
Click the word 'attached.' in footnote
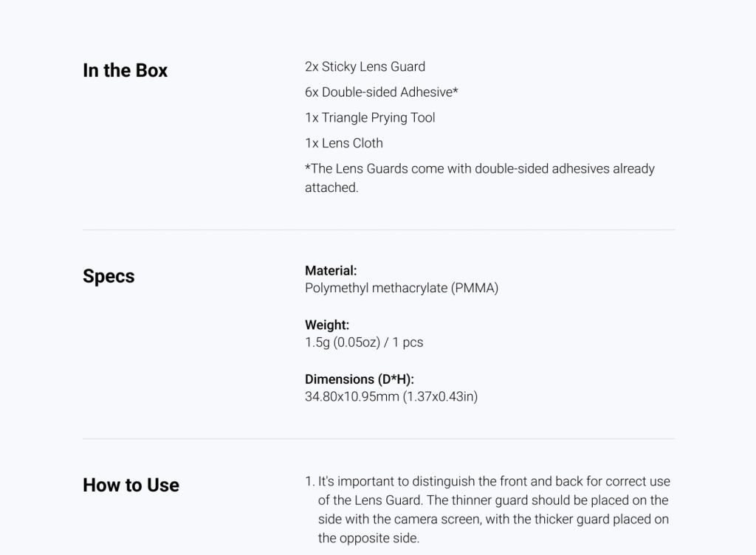331,187
